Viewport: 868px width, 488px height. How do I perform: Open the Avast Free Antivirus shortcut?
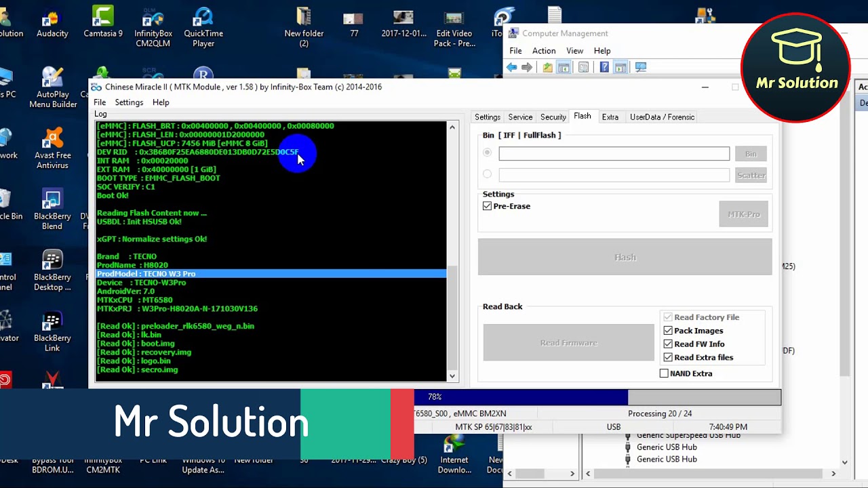[52, 148]
